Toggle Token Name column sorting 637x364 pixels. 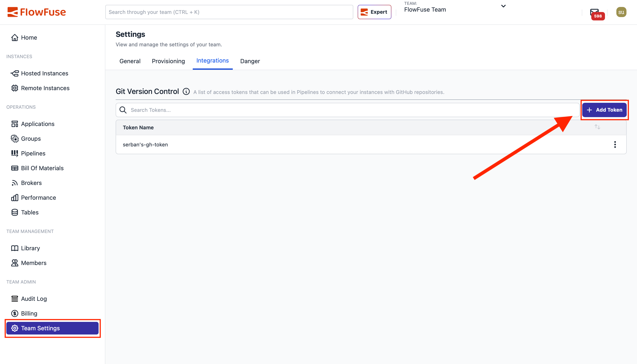[597, 127]
